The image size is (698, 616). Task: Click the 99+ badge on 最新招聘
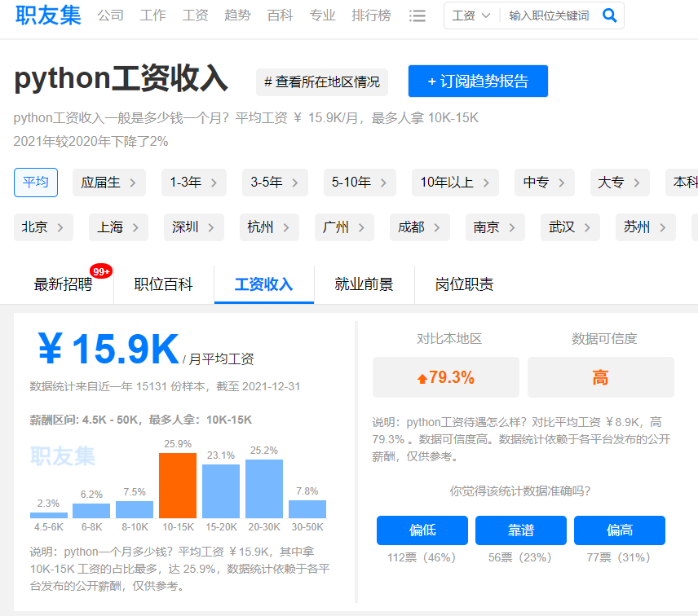(101, 271)
